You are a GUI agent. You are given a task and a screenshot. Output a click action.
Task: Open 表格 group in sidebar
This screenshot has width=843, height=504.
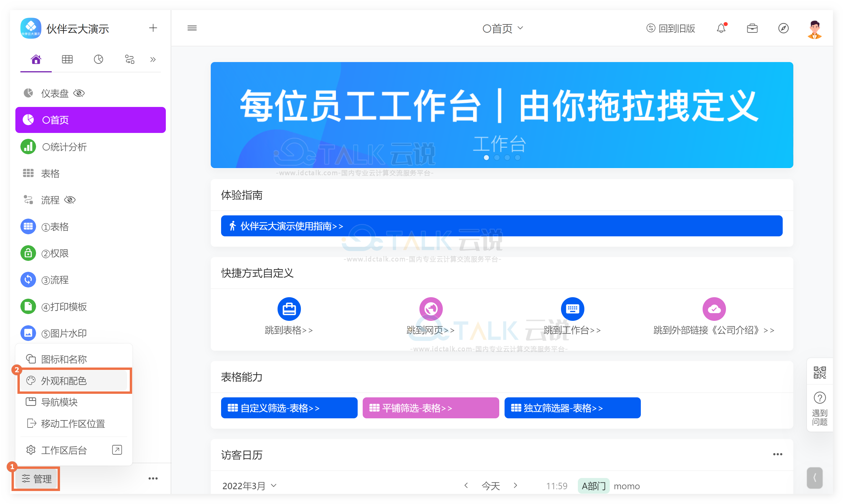pyautogui.click(x=90, y=173)
